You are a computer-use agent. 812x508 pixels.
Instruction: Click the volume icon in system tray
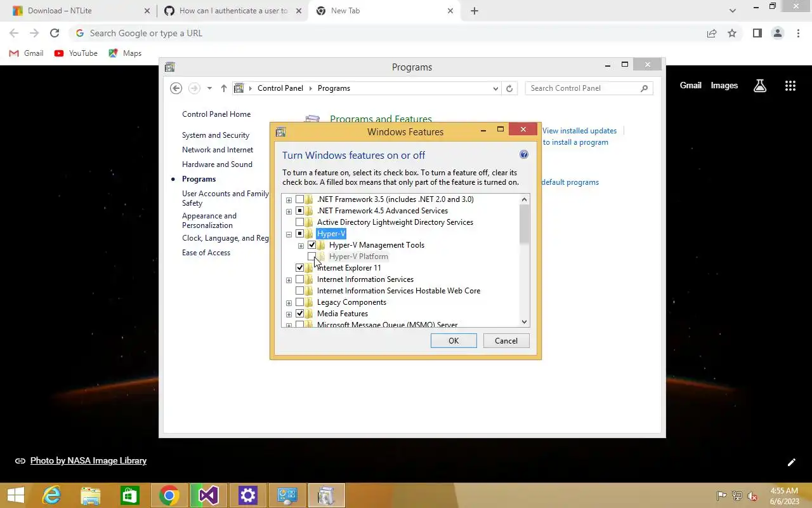752,496
